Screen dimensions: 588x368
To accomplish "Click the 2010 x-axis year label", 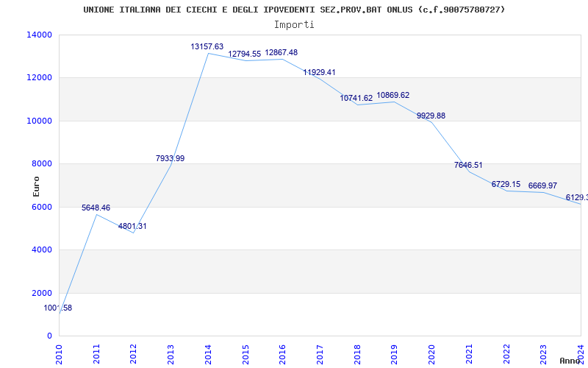I will click(60, 354).
